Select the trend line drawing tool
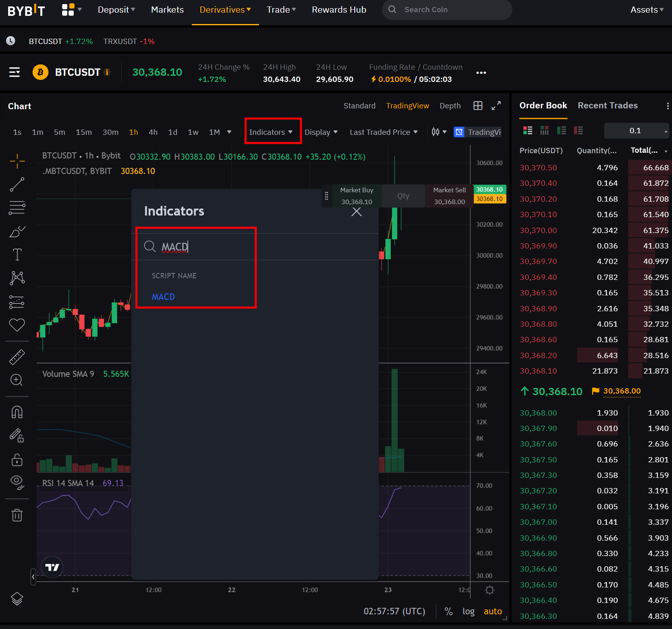This screenshot has height=629, width=672. (17, 185)
